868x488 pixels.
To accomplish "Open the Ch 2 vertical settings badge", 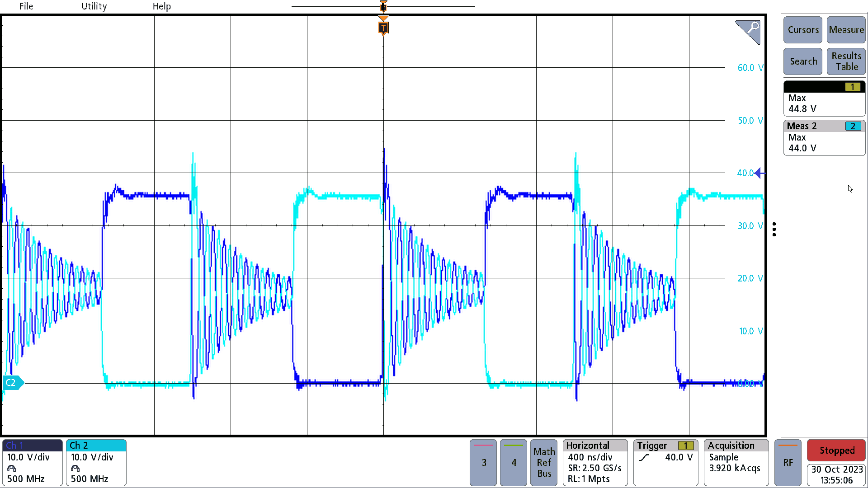I will (x=96, y=463).
